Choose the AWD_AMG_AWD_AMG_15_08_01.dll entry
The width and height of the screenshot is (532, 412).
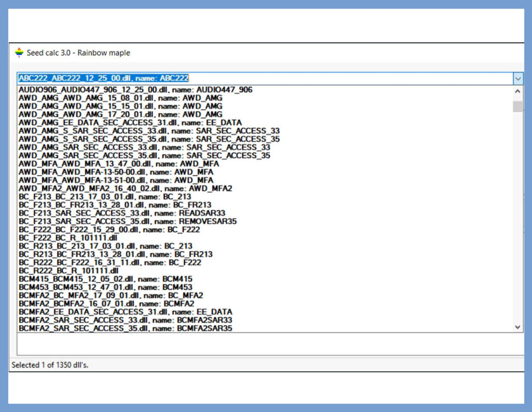[x=120, y=98]
